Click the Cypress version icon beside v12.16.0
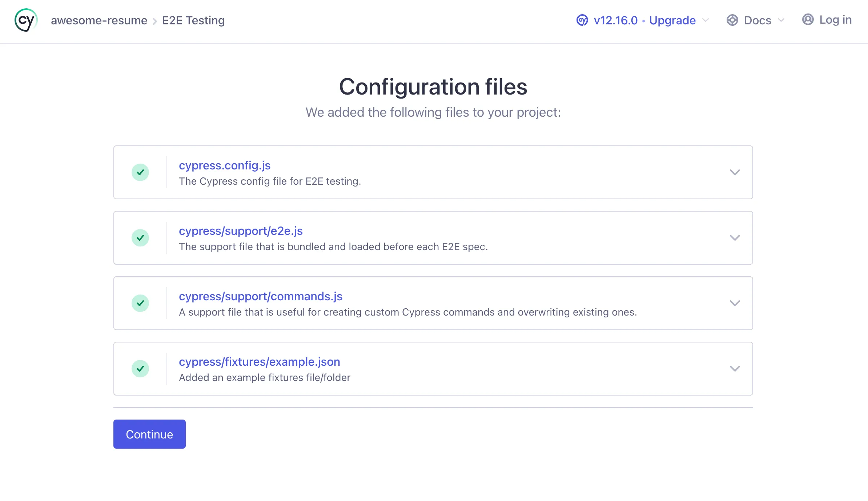The width and height of the screenshot is (868, 501). pyautogui.click(x=582, y=20)
